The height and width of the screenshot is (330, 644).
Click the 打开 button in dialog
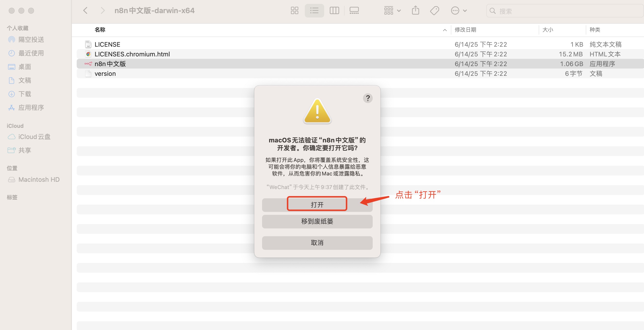[x=317, y=205]
